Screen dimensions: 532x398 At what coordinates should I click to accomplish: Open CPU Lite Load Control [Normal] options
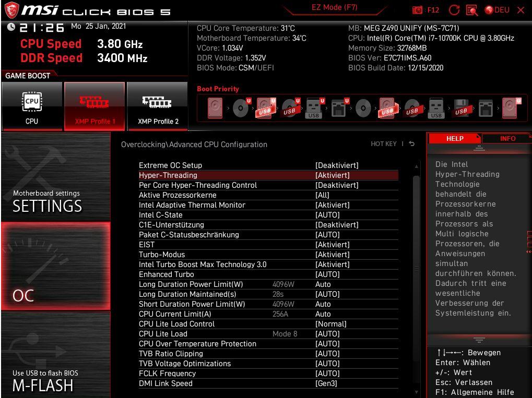tap(268, 324)
